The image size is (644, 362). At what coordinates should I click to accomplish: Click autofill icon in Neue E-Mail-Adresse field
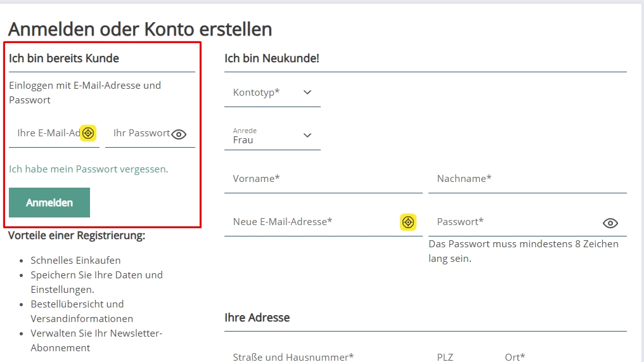pyautogui.click(x=408, y=222)
